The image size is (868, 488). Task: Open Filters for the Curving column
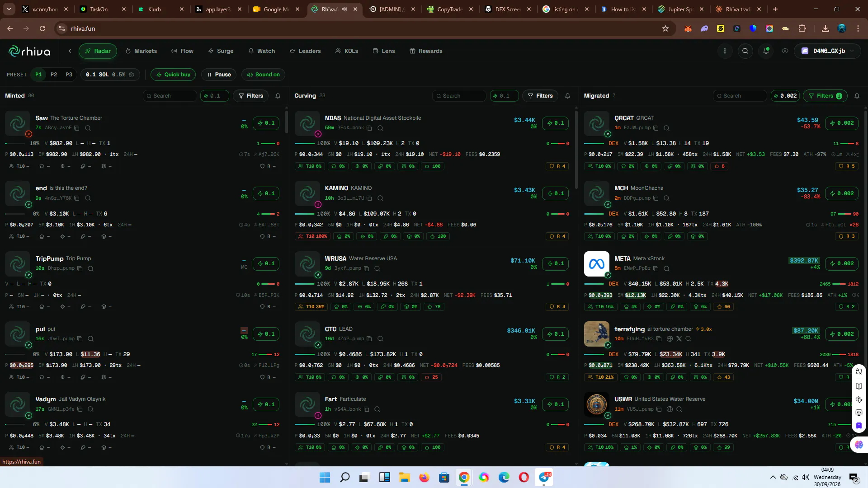coord(540,96)
